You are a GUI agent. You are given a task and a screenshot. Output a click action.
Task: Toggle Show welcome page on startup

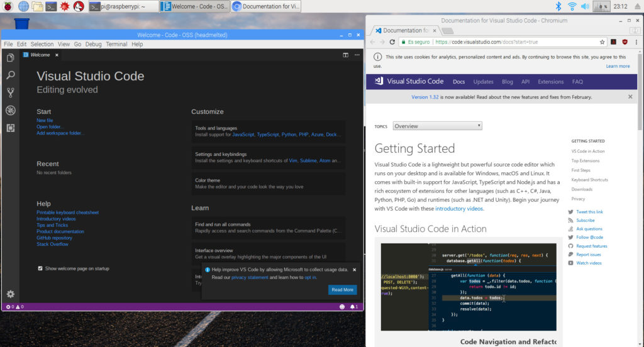click(x=40, y=268)
